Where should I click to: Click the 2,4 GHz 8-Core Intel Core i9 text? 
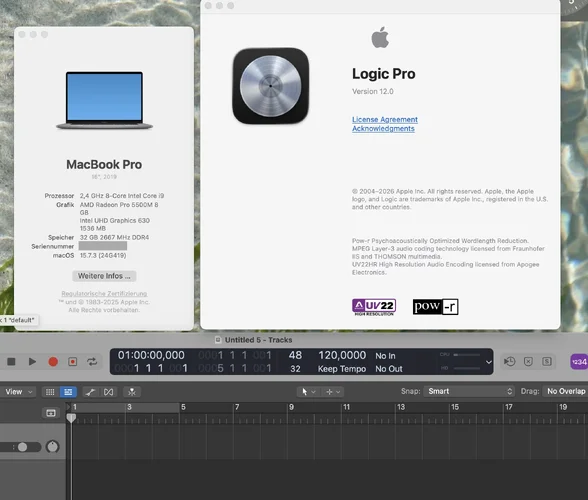click(x=122, y=196)
